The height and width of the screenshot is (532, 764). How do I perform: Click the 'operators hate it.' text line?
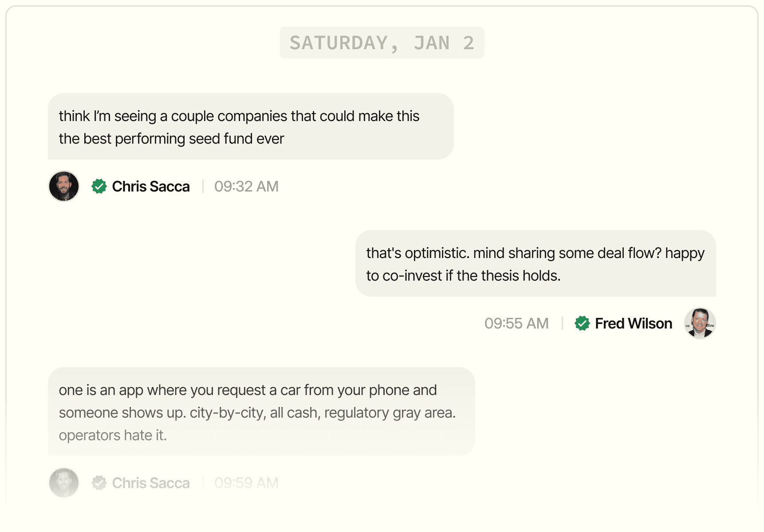(x=113, y=435)
